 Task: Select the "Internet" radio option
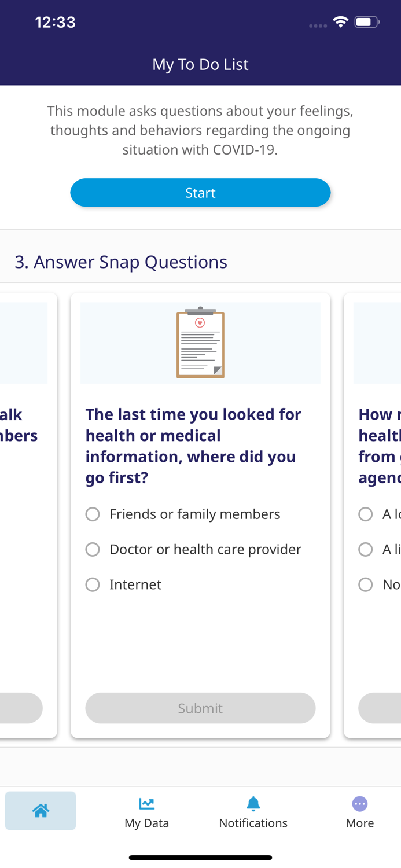(93, 584)
